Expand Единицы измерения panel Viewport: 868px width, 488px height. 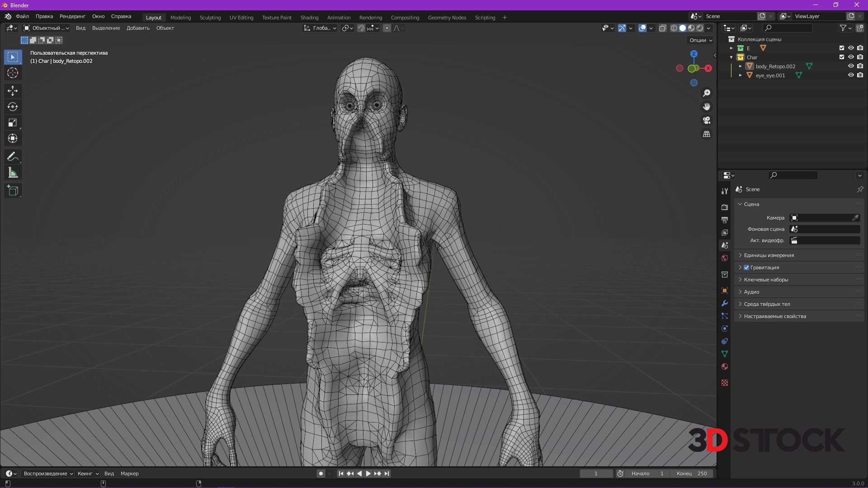pyautogui.click(x=769, y=255)
